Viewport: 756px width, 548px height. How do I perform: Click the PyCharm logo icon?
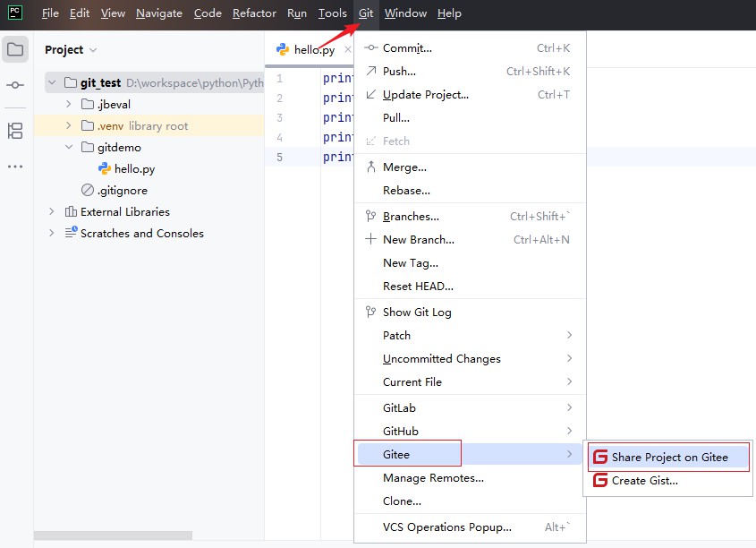tap(15, 12)
